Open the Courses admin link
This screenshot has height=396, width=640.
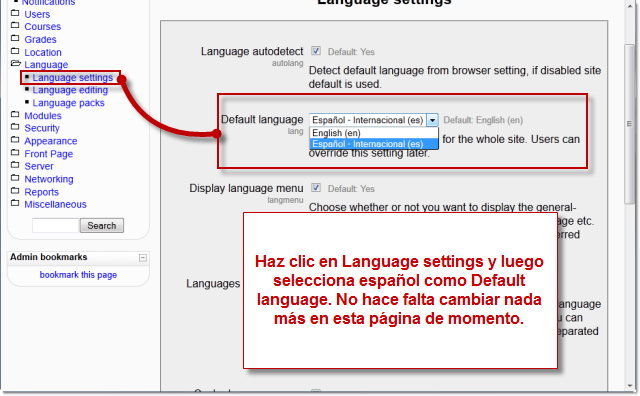pos(42,27)
